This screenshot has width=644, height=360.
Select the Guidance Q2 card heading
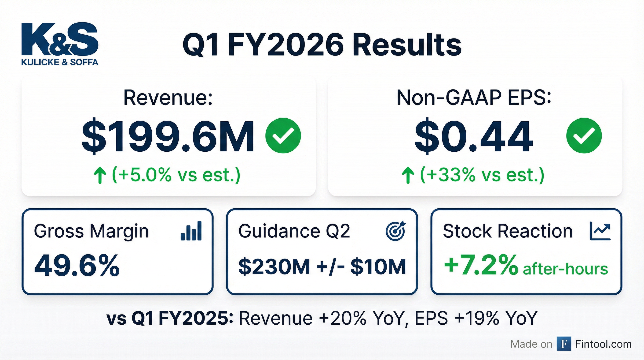(x=294, y=231)
